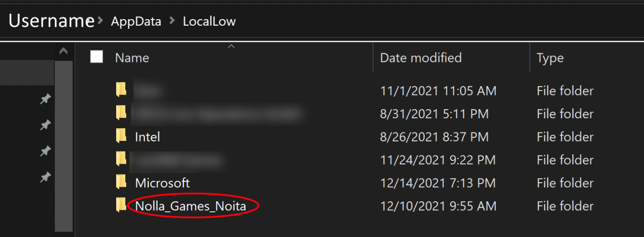Sort by the Name column header
This screenshot has width=644, height=237.
(x=132, y=58)
